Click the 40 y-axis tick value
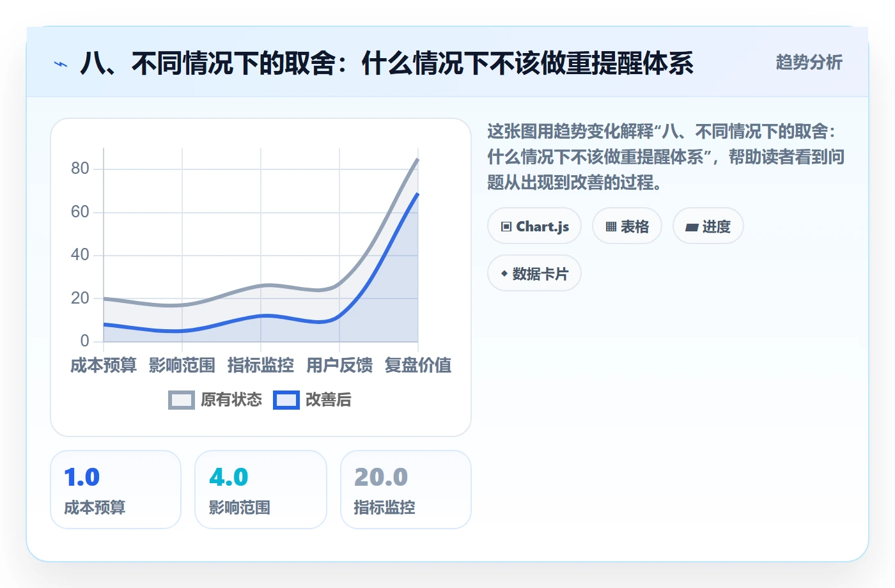The width and height of the screenshot is (895, 588). pyautogui.click(x=80, y=254)
